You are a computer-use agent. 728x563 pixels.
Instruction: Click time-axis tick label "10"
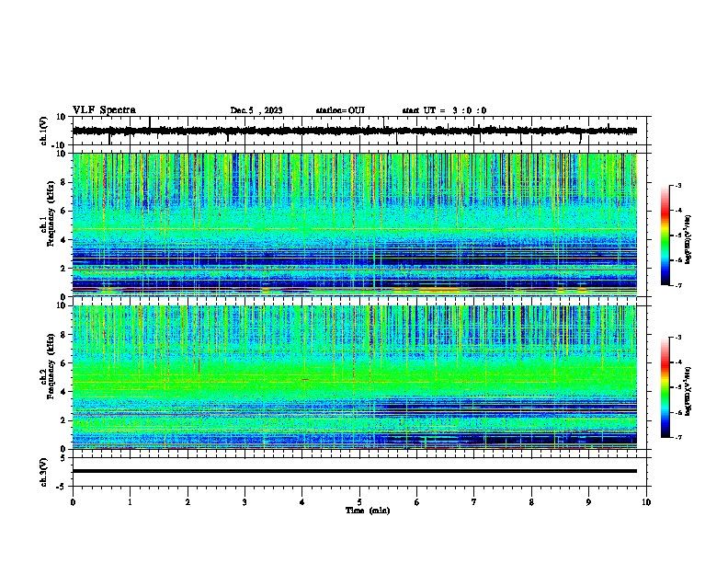point(646,502)
